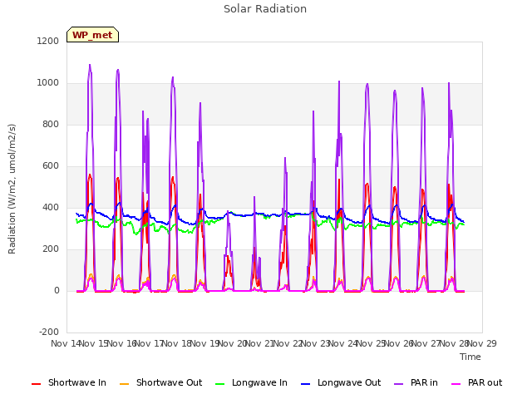Toggle Longwave In legend entry
The height and width of the screenshot is (399, 532).
point(251,382)
